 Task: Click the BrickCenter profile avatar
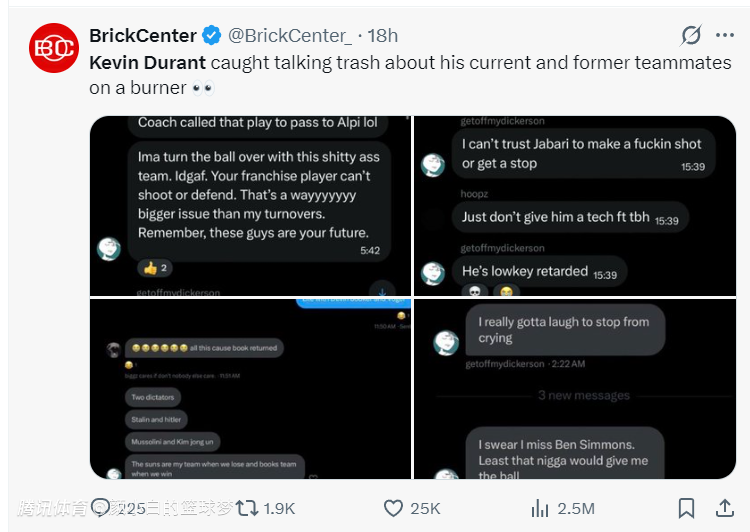54,49
